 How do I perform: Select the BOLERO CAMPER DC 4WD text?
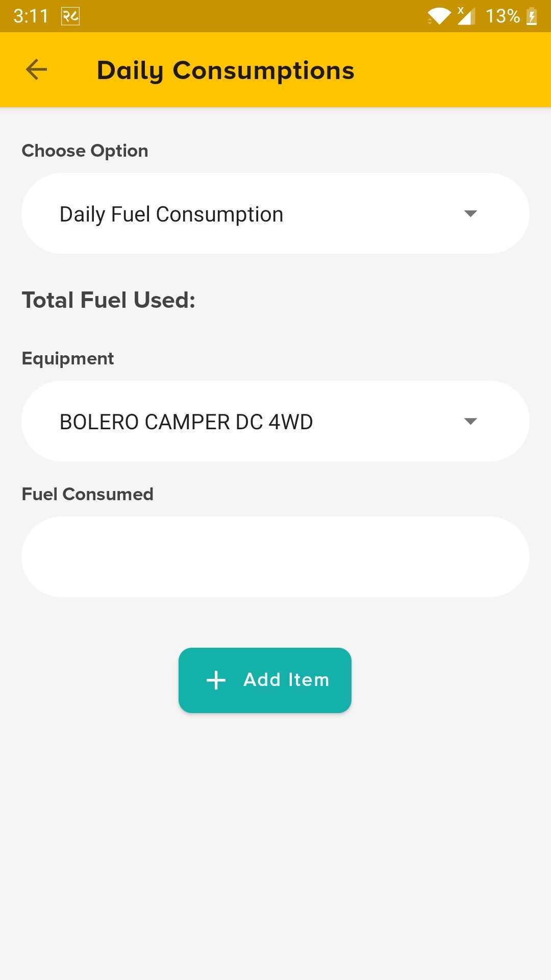tap(186, 422)
